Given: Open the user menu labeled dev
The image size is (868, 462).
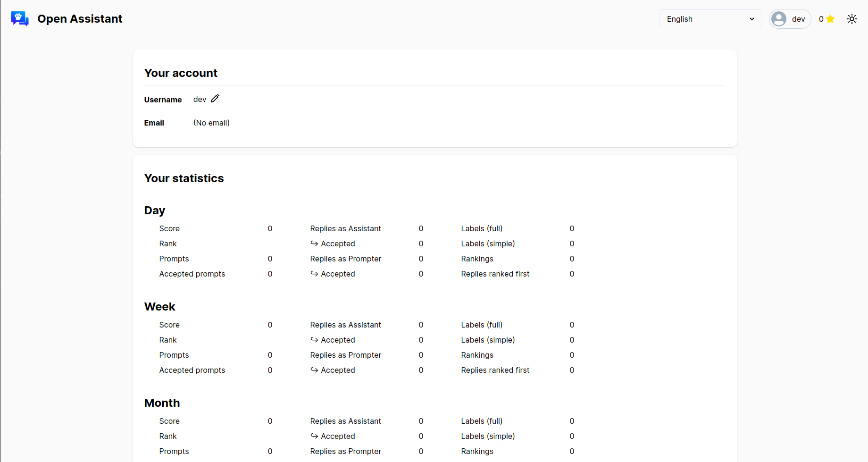Looking at the screenshot, I should click(790, 19).
